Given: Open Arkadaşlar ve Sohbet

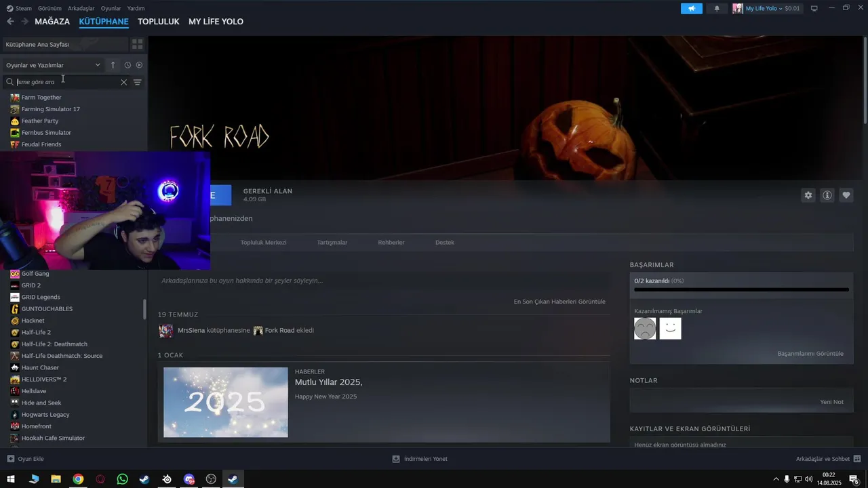Looking at the screenshot, I should (x=829, y=459).
